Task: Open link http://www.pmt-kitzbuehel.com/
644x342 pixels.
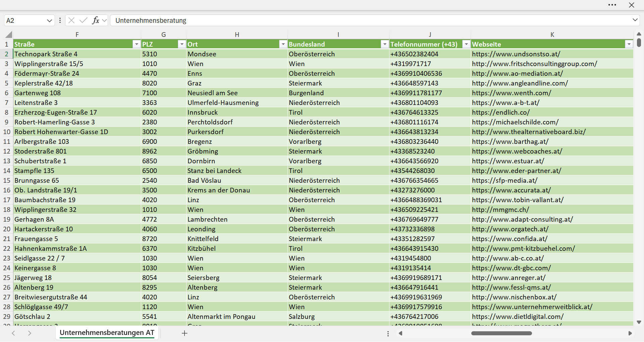Action: pos(523,248)
